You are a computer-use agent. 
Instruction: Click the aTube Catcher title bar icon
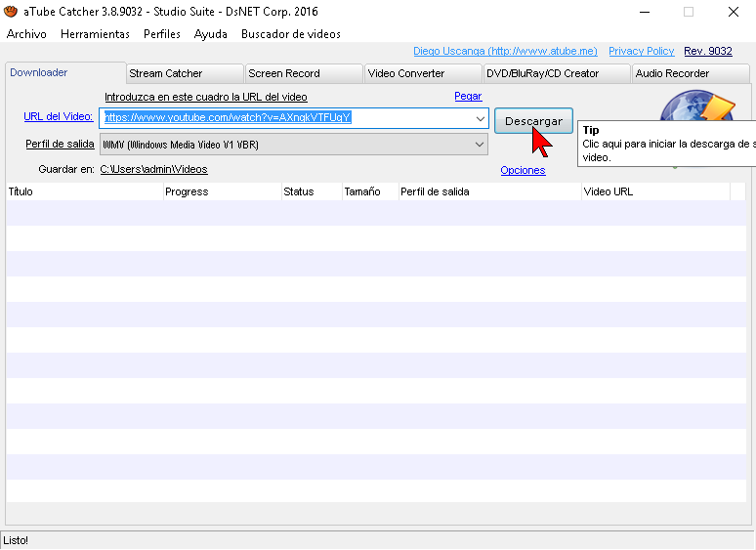coord(11,12)
